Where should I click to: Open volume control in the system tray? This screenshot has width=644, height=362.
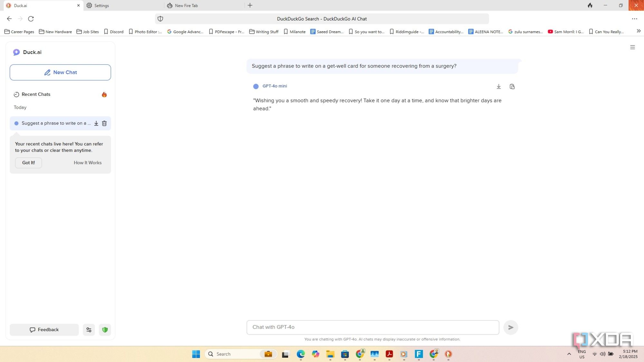(602, 354)
